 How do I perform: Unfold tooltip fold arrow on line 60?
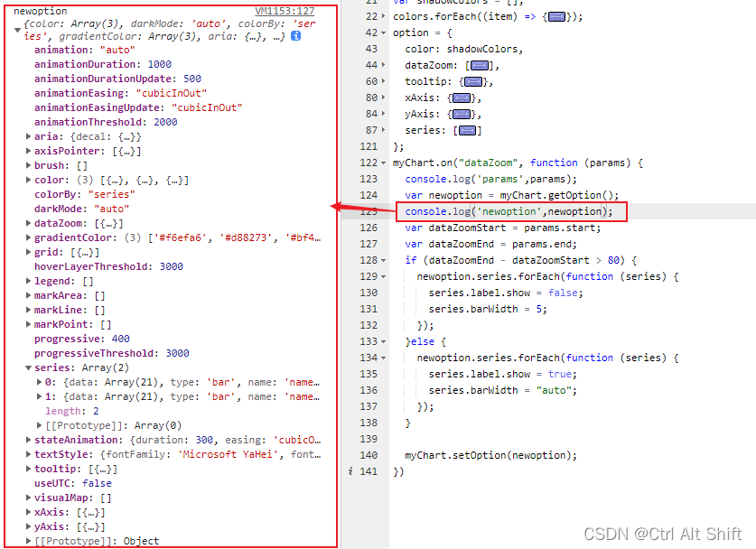click(x=383, y=81)
